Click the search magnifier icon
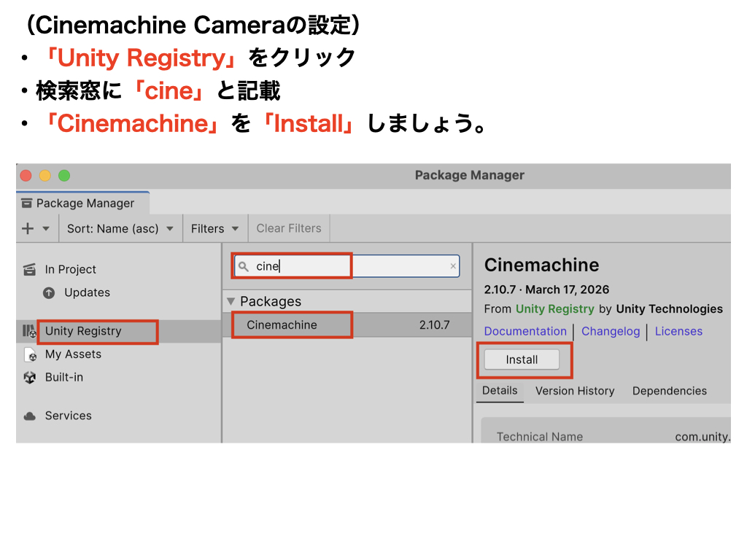 (x=244, y=267)
